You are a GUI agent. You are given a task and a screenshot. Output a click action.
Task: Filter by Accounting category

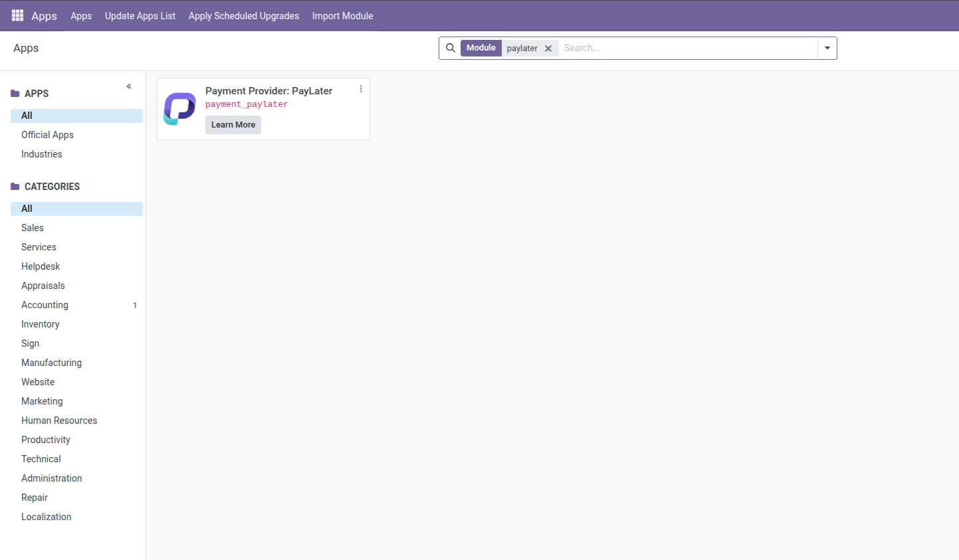point(76,305)
